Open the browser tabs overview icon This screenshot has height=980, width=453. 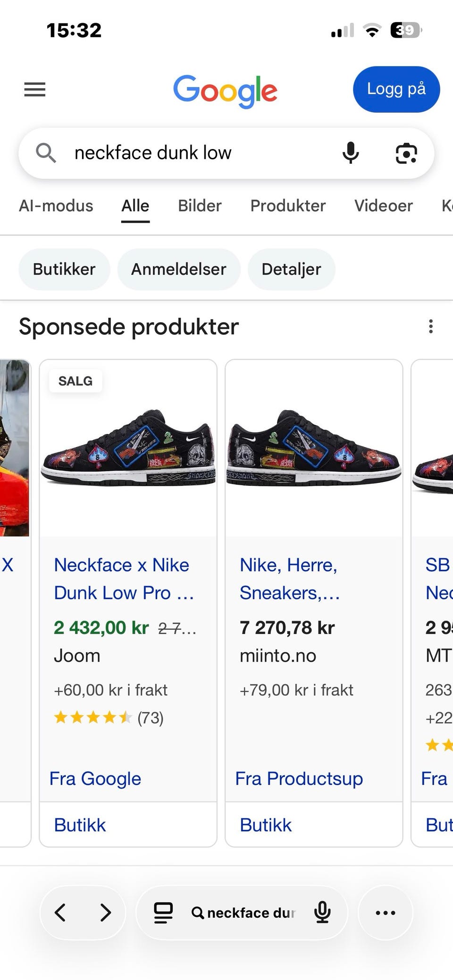[163, 913]
